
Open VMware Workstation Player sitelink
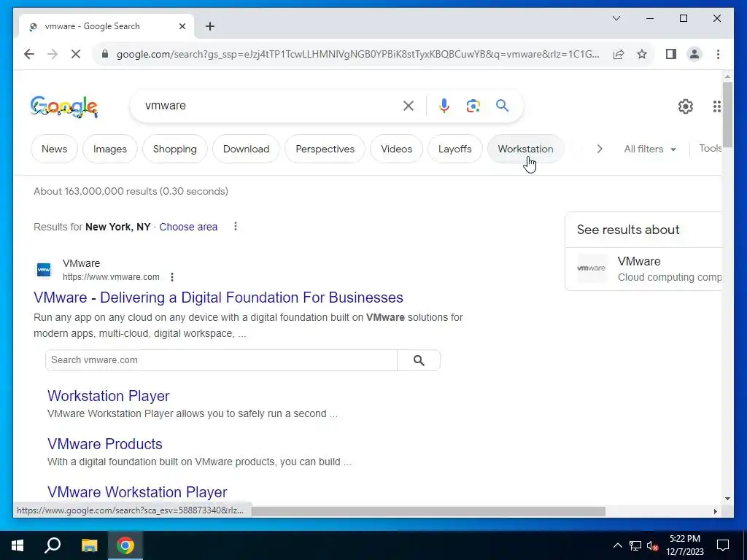[x=137, y=492]
